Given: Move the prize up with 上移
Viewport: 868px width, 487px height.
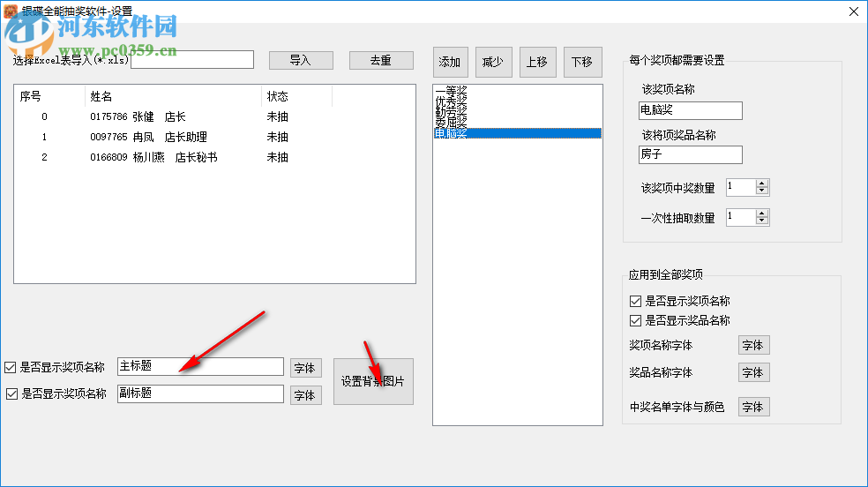Looking at the screenshot, I should click(537, 62).
